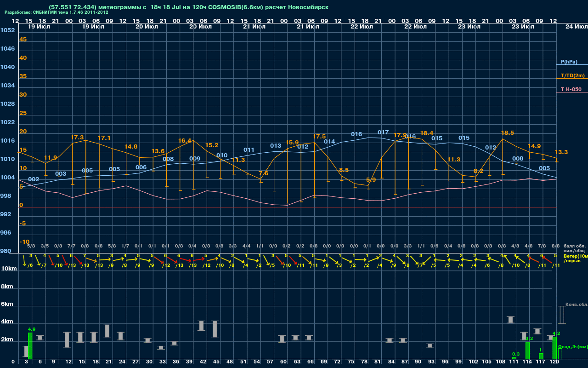Screen dimensions: 588x368
Task: Click the 17.1 temperature value
Action: tap(104, 138)
